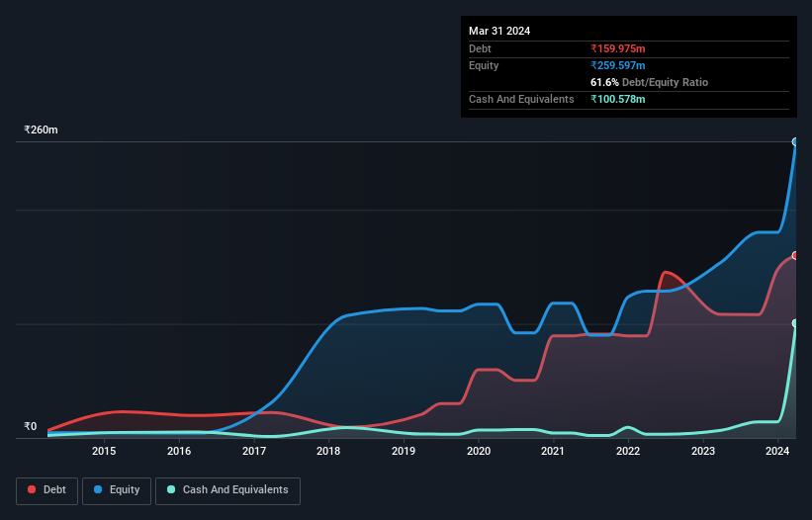This screenshot has width=812, height=520.
Task: Toggle the Debt series legend button
Action: click(x=47, y=490)
